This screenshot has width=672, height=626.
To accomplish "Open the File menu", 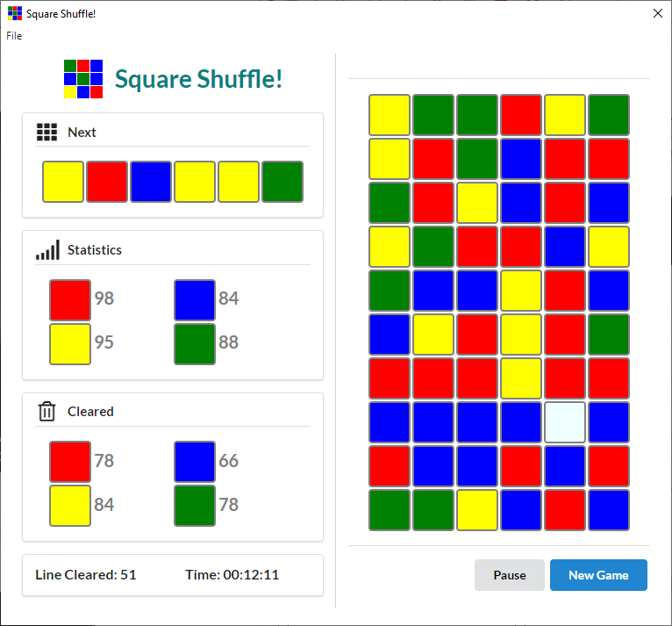I will [14, 36].
